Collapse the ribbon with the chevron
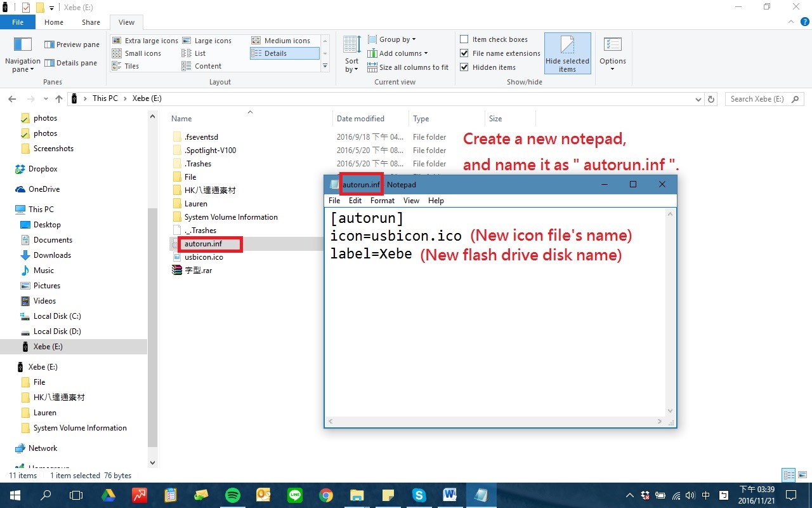812x508 pixels. pyautogui.click(x=791, y=22)
